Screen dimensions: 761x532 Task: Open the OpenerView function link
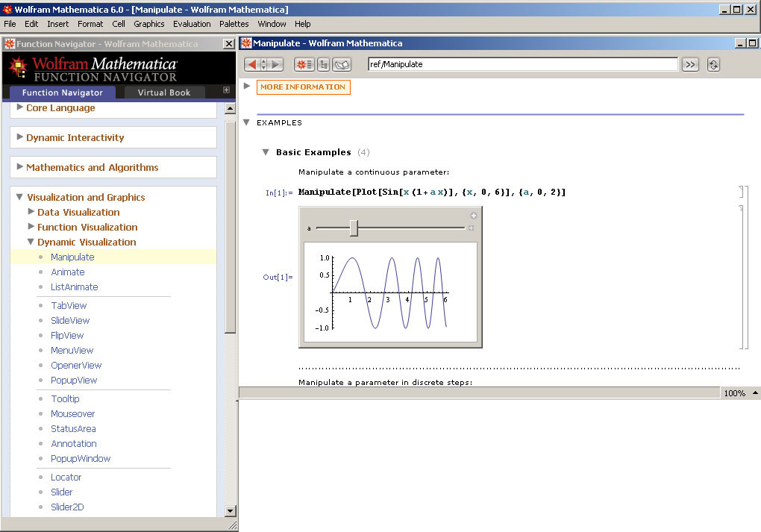click(x=75, y=365)
